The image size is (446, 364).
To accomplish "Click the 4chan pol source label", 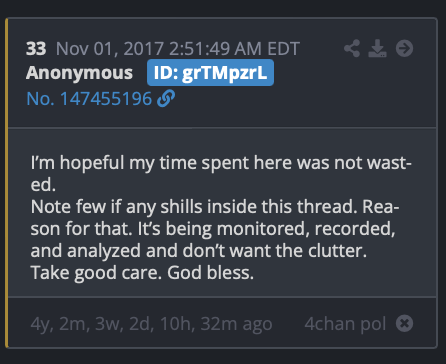I will pos(345,324).
